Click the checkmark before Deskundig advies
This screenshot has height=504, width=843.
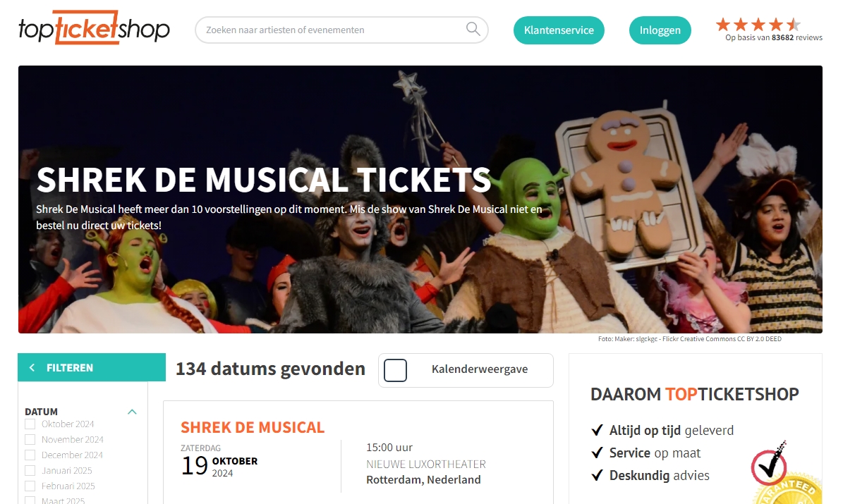tap(597, 476)
